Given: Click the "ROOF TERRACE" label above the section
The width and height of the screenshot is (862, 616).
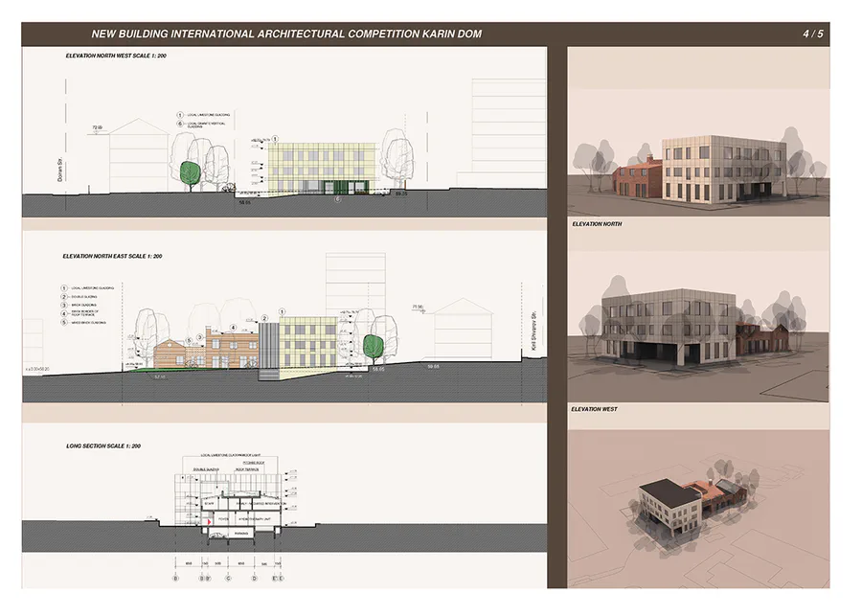Looking at the screenshot, I should [247, 469].
